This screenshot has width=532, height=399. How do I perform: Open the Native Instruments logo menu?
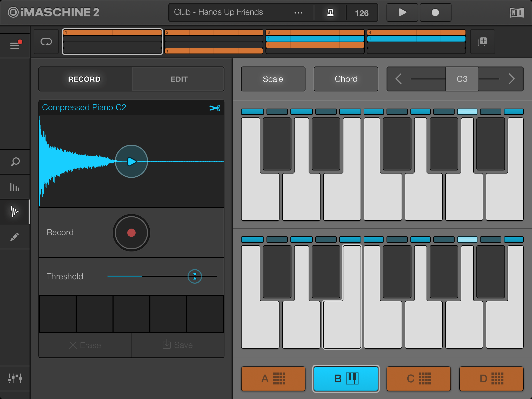(517, 12)
